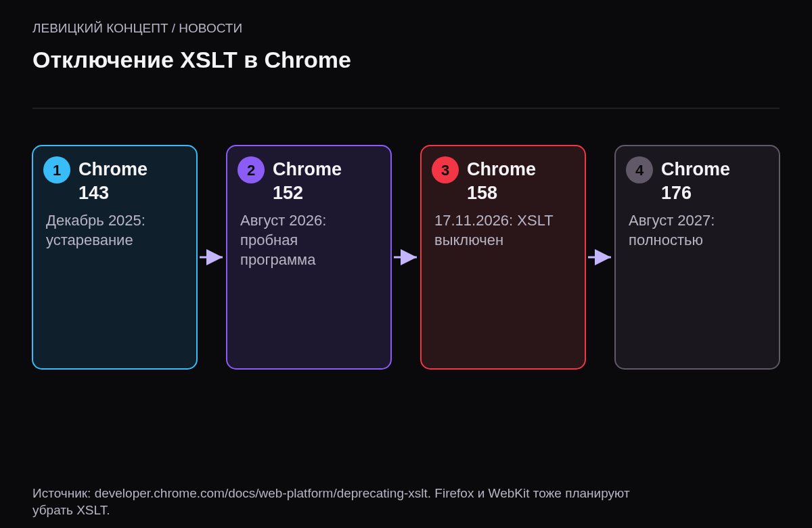This screenshot has width=812, height=528.
Task: Click the breadcrumb 'ЛЕВИЦКИЙ КОНЦЕПТ / НОВОСТИ'
Action: tap(137, 28)
